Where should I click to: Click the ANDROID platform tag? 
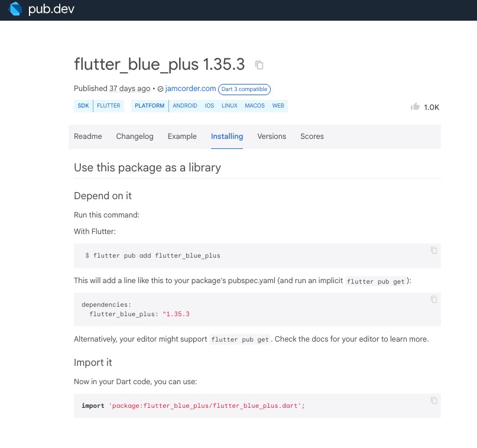coord(184,106)
